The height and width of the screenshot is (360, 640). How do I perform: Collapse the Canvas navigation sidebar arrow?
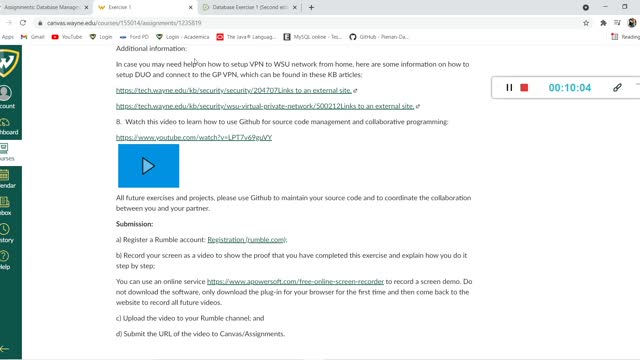(x=5, y=349)
